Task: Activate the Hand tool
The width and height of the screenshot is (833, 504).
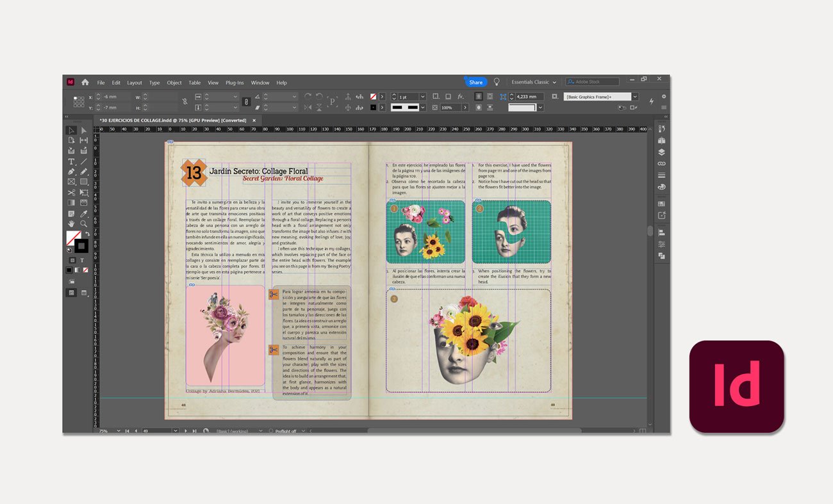Action: tap(72, 224)
